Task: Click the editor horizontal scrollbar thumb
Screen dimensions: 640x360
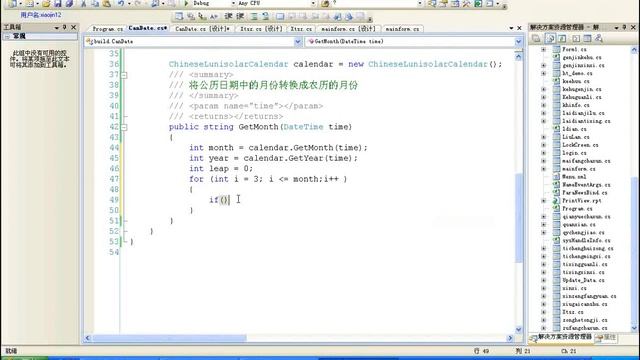Action: click(169, 338)
